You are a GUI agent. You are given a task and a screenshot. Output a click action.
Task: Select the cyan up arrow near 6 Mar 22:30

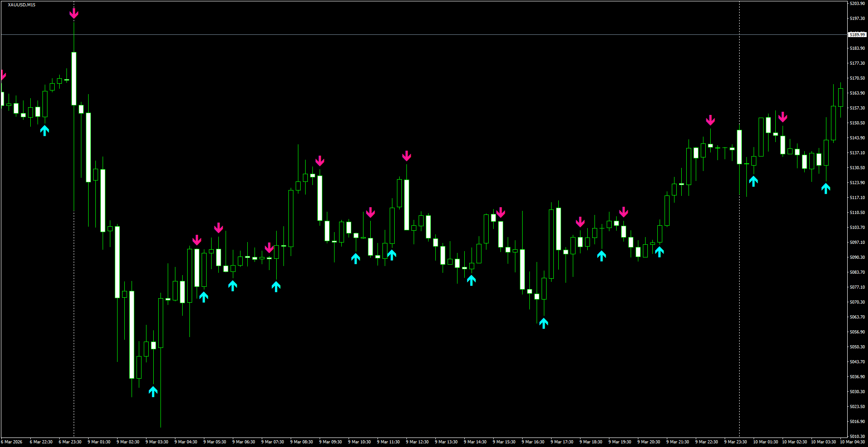click(44, 130)
